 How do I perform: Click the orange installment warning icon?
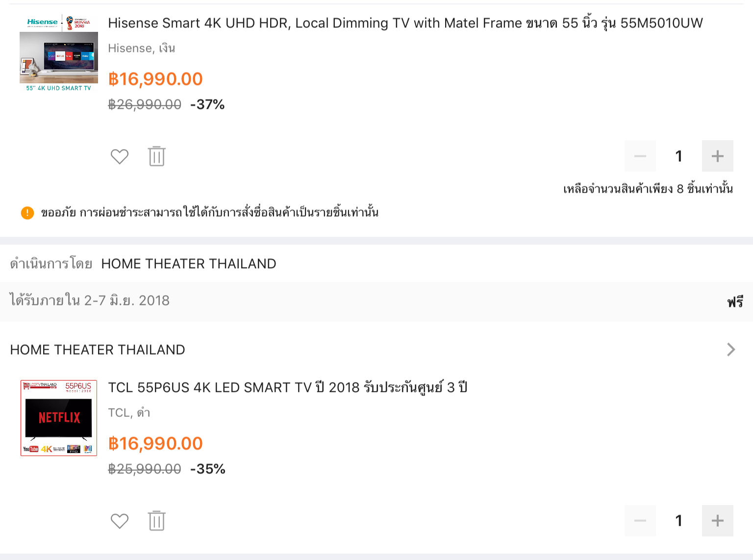pyautogui.click(x=27, y=213)
